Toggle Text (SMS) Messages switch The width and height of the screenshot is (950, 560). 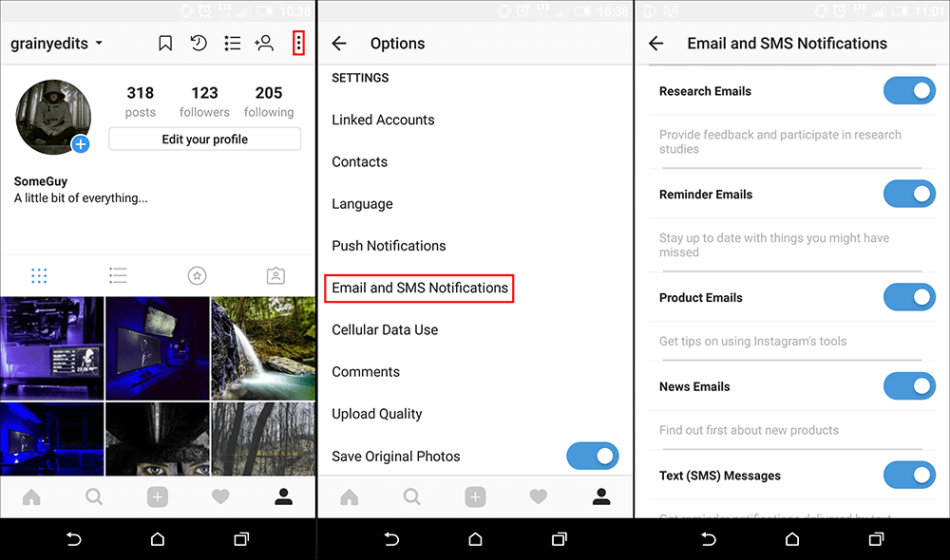tap(909, 476)
